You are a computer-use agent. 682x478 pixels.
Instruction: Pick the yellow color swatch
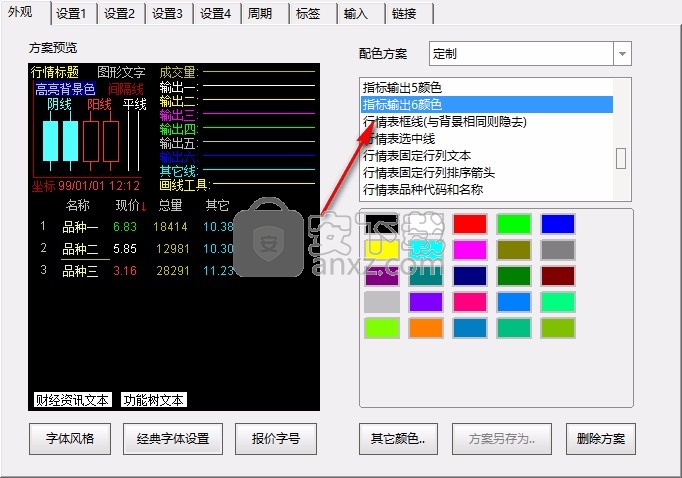coord(382,250)
